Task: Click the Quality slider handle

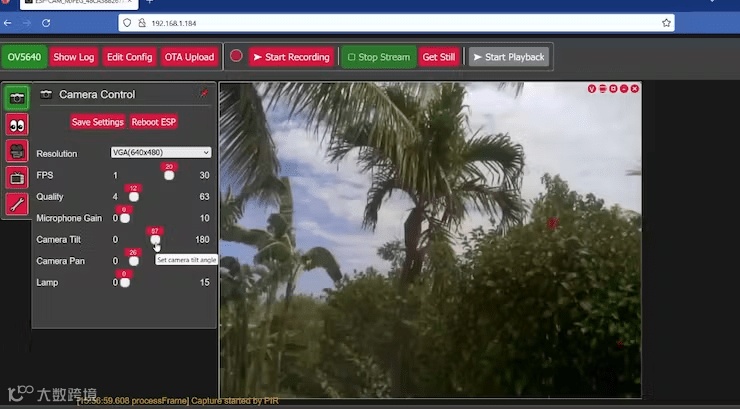Action: coord(134,197)
